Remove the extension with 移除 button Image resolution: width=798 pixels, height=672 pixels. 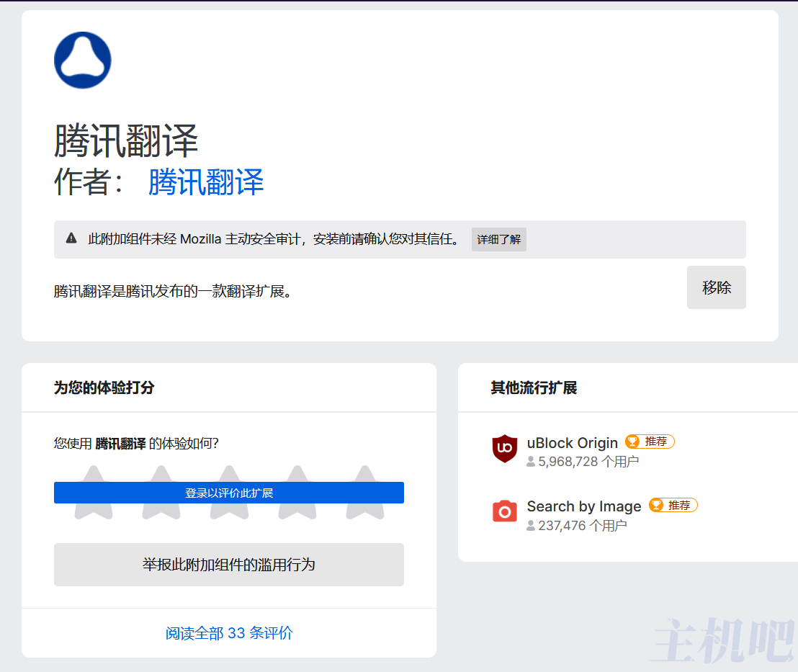(716, 287)
